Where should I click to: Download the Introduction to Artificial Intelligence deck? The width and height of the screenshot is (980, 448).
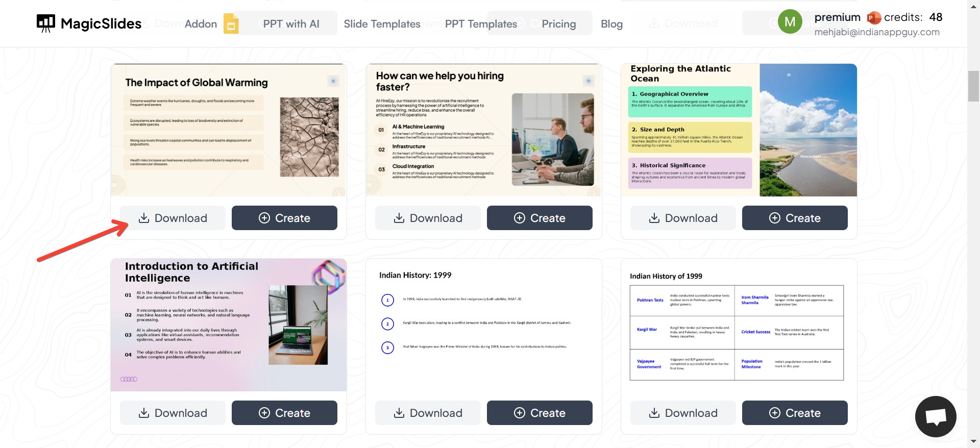coord(173,413)
